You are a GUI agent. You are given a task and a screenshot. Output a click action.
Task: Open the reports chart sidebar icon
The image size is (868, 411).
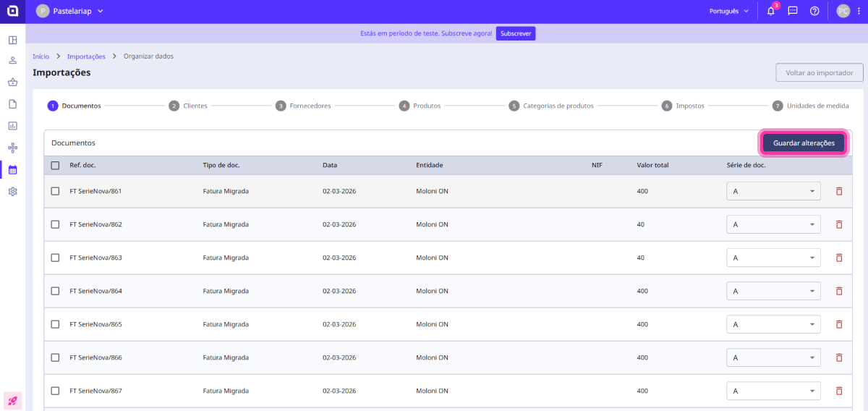[x=12, y=126]
